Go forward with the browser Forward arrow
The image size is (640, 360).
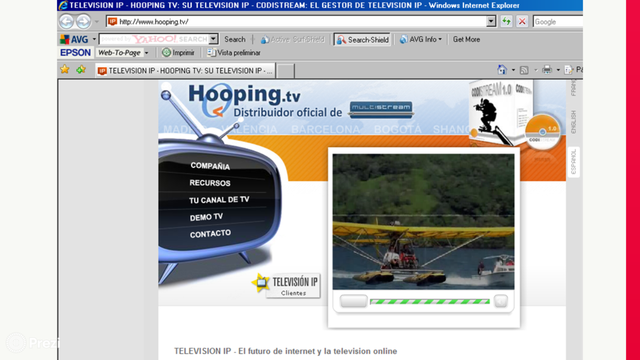tap(83, 22)
